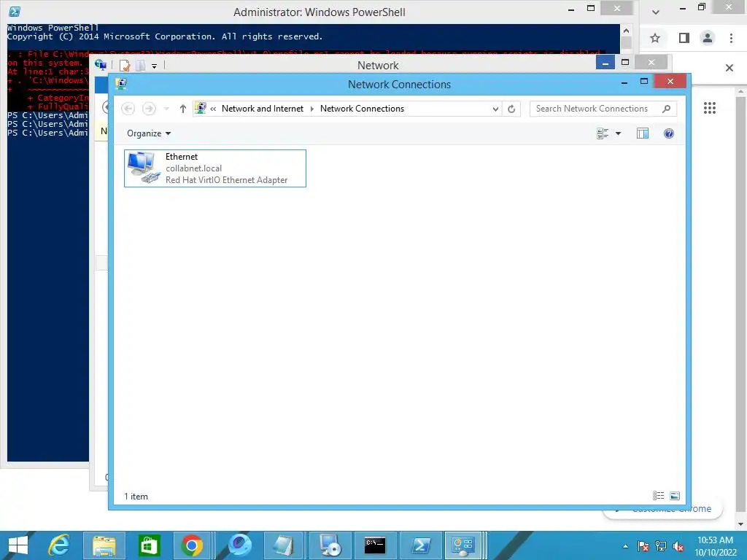
Task: Click the PowerShell scrollbar up arrow
Action: click(x=626, y=31)
